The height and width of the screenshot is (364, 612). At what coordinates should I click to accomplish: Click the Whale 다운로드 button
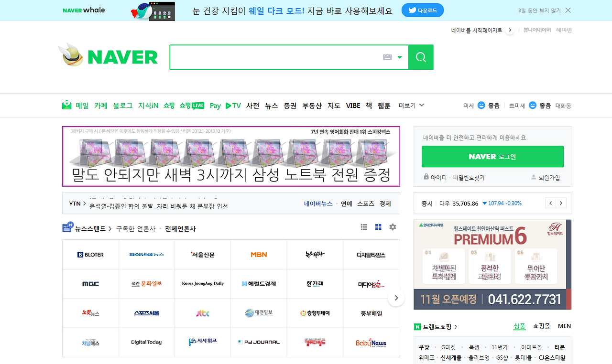(422, 10)
